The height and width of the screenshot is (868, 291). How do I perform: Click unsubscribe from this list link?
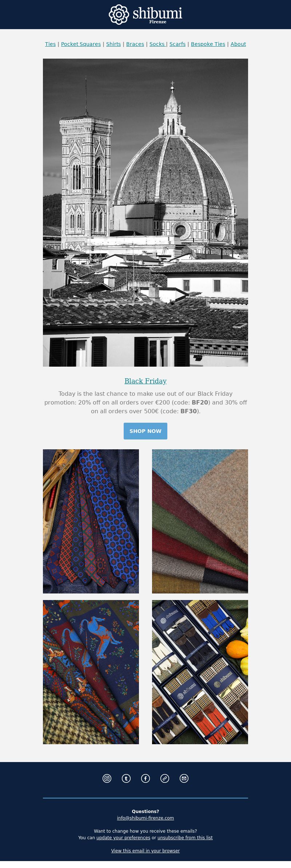click(x=185, y=837)
